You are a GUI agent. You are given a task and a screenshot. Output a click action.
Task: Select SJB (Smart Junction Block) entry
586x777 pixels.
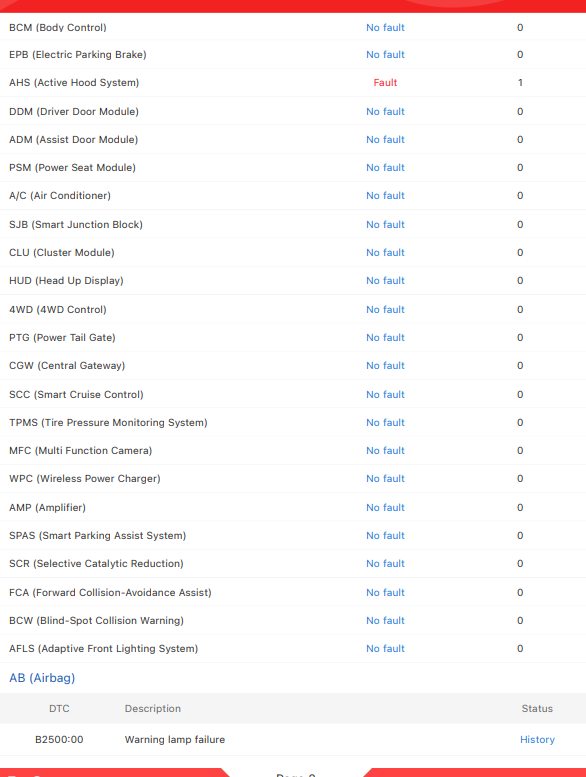tap(76, 224)
